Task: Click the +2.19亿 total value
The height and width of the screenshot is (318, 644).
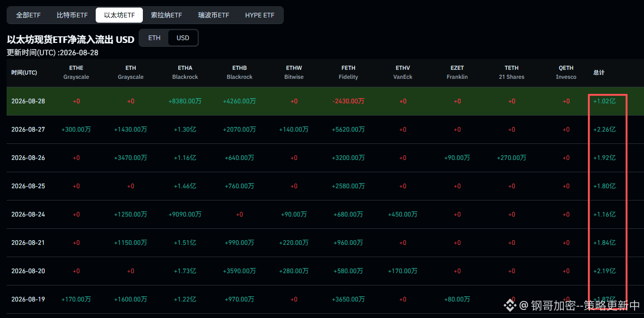Action: [604, 271]
